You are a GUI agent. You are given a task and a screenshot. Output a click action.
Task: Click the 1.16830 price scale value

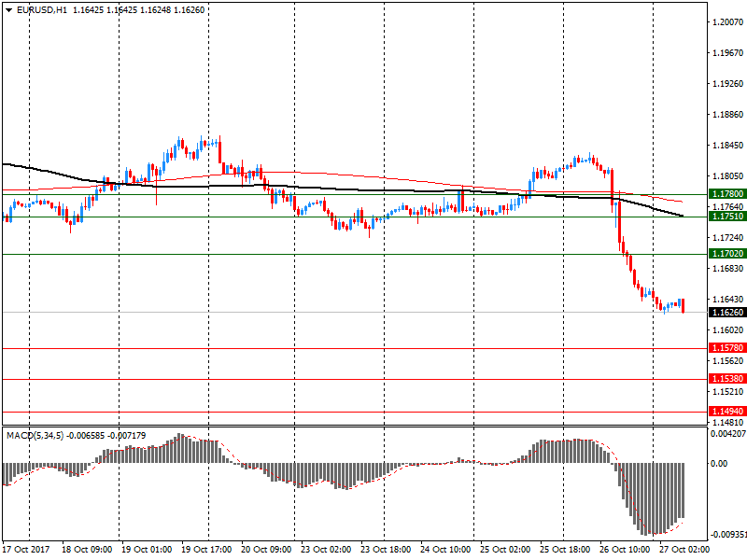pyautogui.click(x=728, y=269)
